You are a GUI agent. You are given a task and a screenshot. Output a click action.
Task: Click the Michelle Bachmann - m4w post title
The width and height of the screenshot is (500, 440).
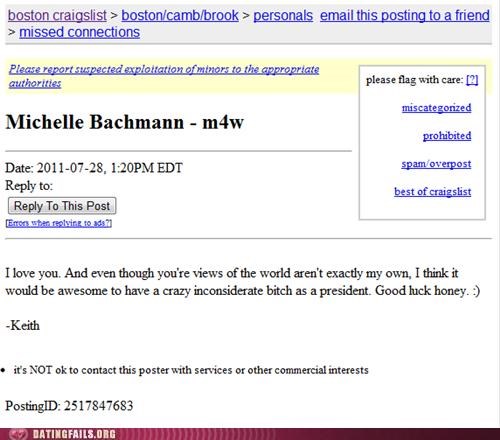pyautogui.click(x=125, y=122)
